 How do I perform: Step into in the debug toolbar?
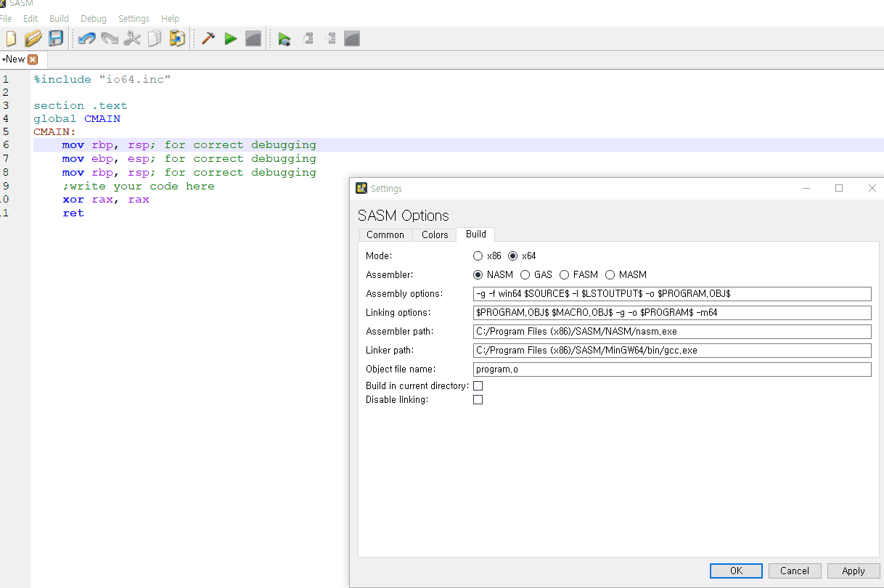click(x=330, y=38)
